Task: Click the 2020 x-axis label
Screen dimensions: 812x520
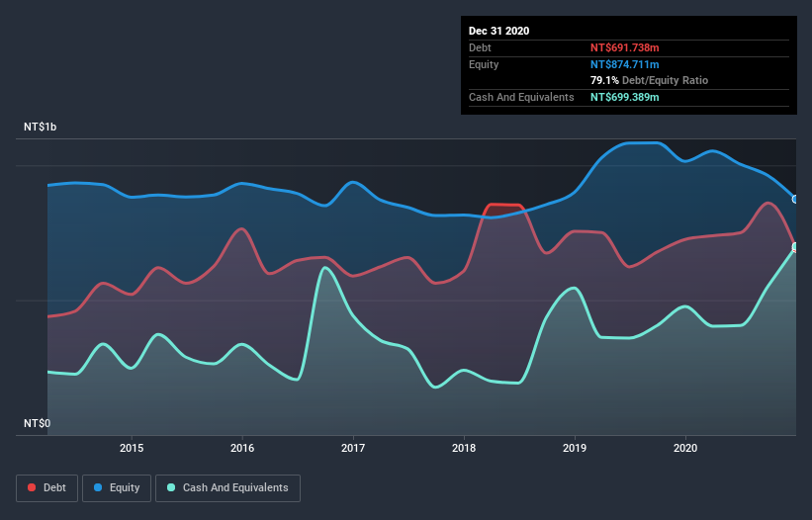Action: pyautogui.click(x=685, y=448)
